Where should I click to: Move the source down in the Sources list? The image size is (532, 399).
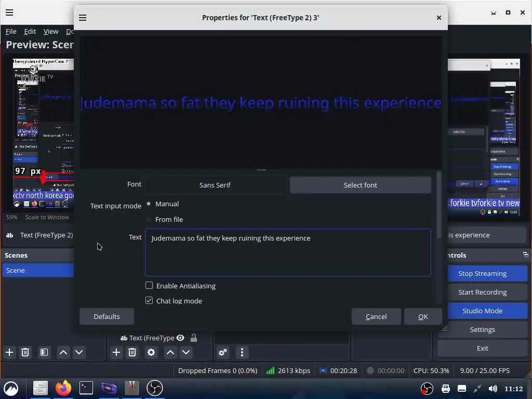[x=187, y=352]
